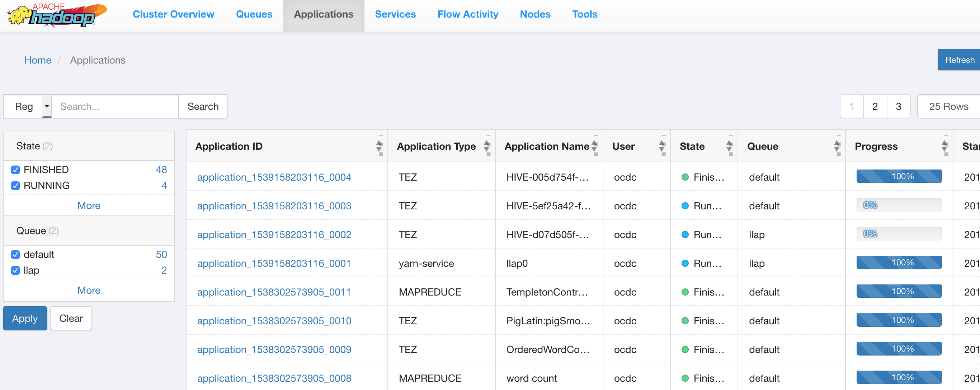
Task: Sort by Application Type column arrows
Action: (487, 146)
